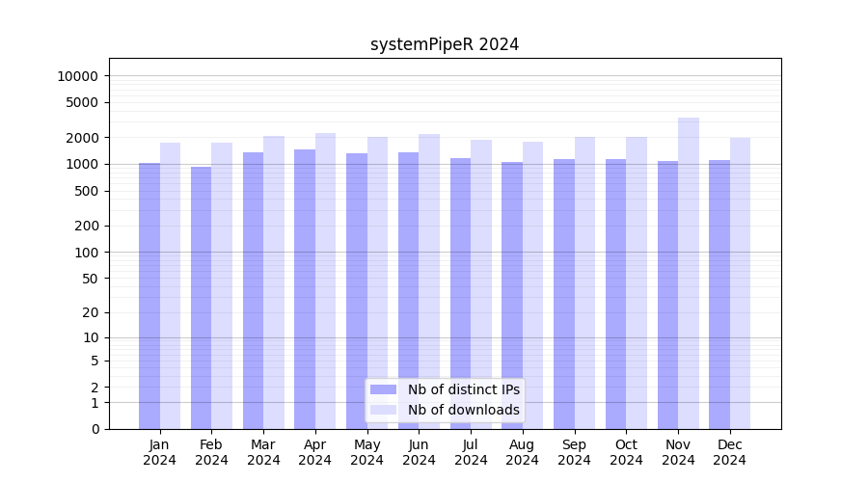This screenshot has width=868, height=482.
Task: Select the Apr 2024 downloads bar
Action: coord(325,281)
